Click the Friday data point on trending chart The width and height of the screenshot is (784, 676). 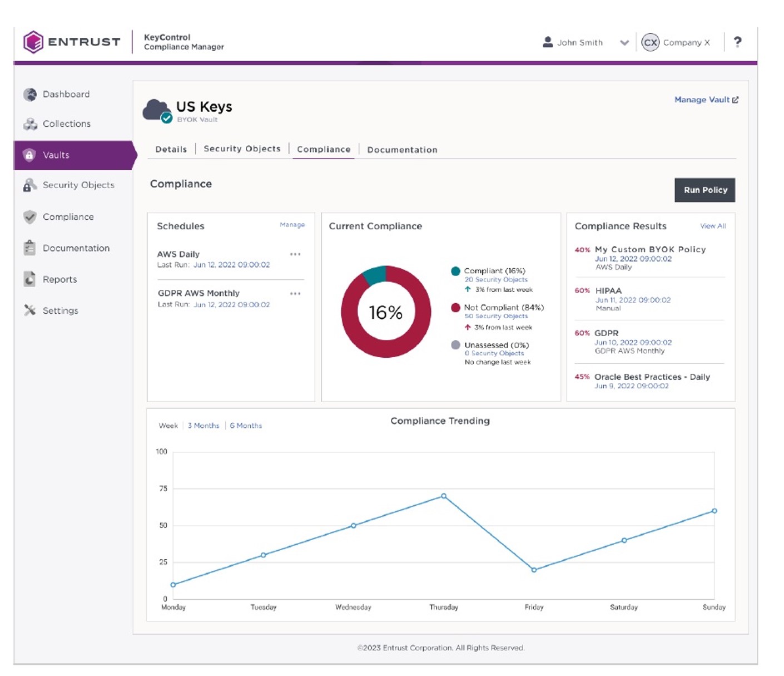534,570
